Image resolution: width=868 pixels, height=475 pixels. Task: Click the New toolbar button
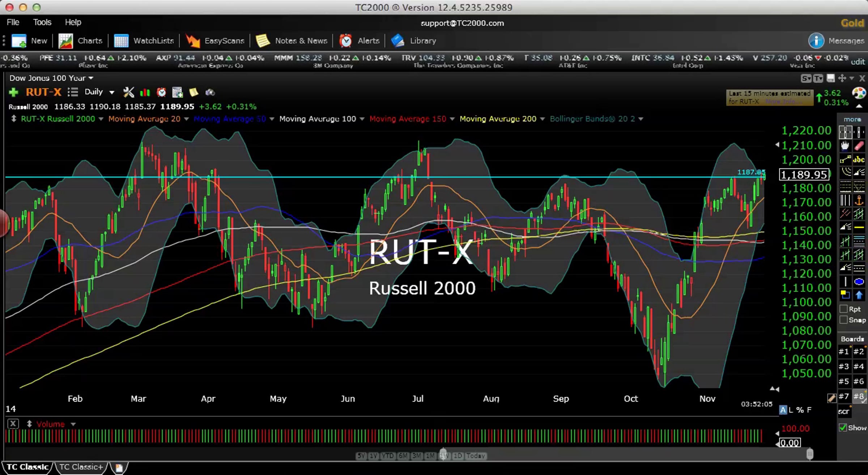(x=29, y=41)
